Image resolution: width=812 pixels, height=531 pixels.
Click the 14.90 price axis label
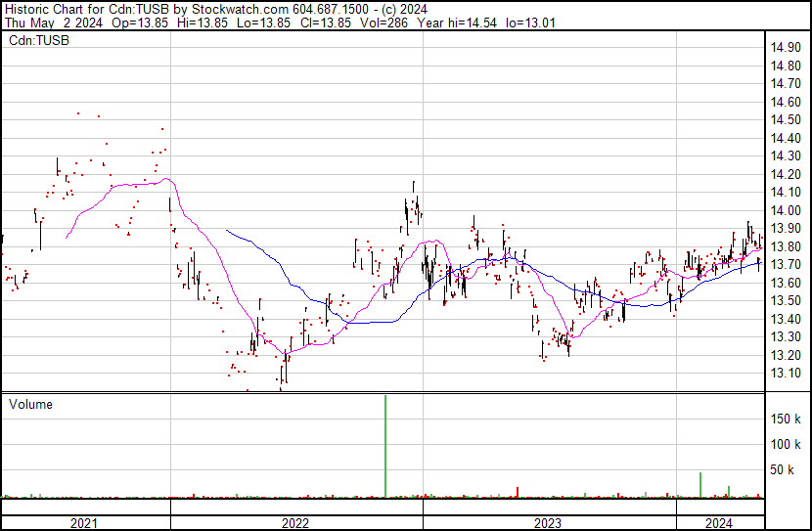coord(788,48)
